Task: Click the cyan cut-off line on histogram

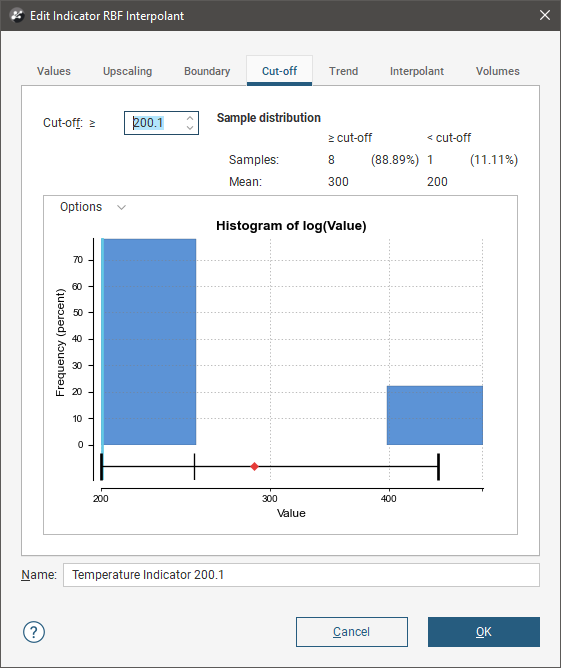Action: point(102,341)
